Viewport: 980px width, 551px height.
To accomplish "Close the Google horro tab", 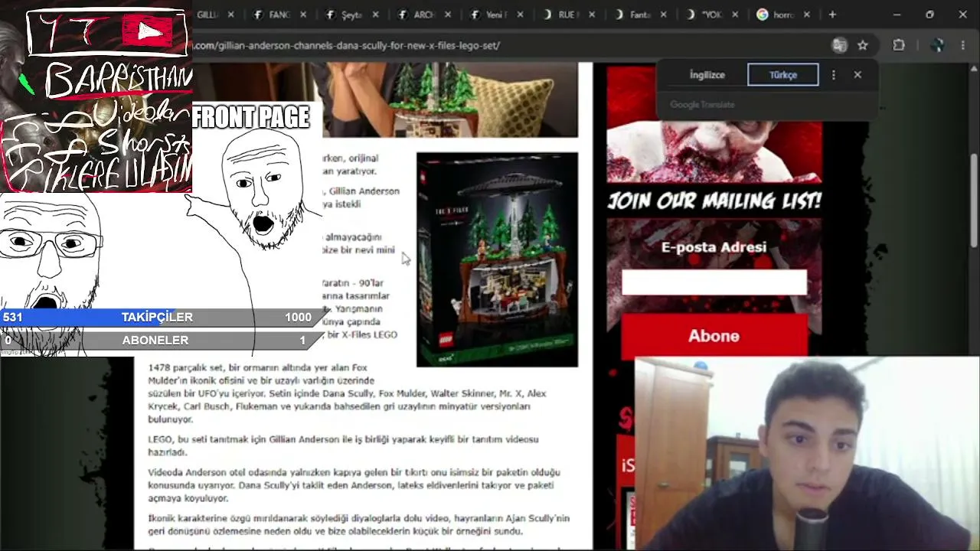I will [x=806, y=15].
